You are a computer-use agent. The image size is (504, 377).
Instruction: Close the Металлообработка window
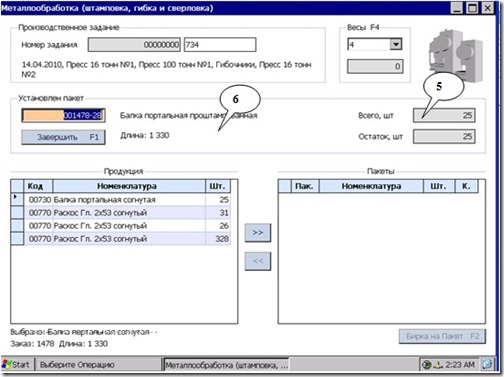[x=487, y=8]
